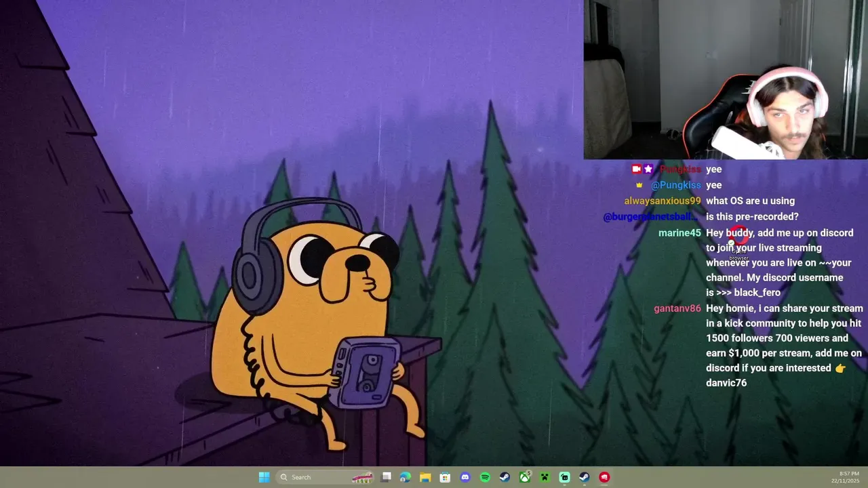The height and width of the screenshot is (488, 868).
Task: Open the first Steam icon left of Xbox
Action: click(x=505, y=477)
